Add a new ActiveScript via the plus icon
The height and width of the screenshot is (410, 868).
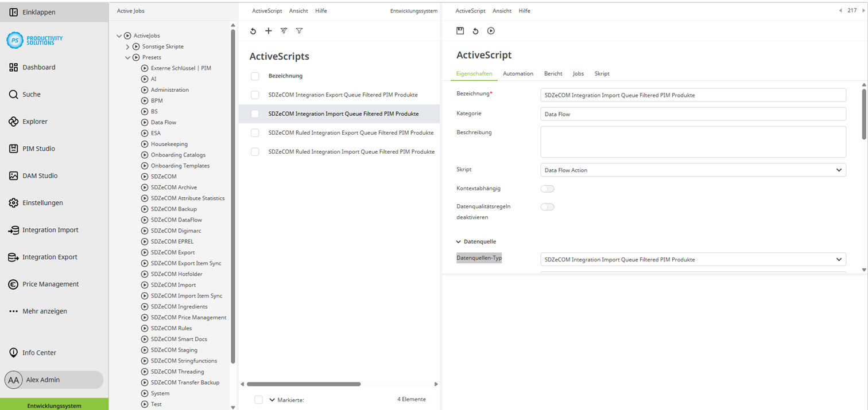click(x=268, y=31)
